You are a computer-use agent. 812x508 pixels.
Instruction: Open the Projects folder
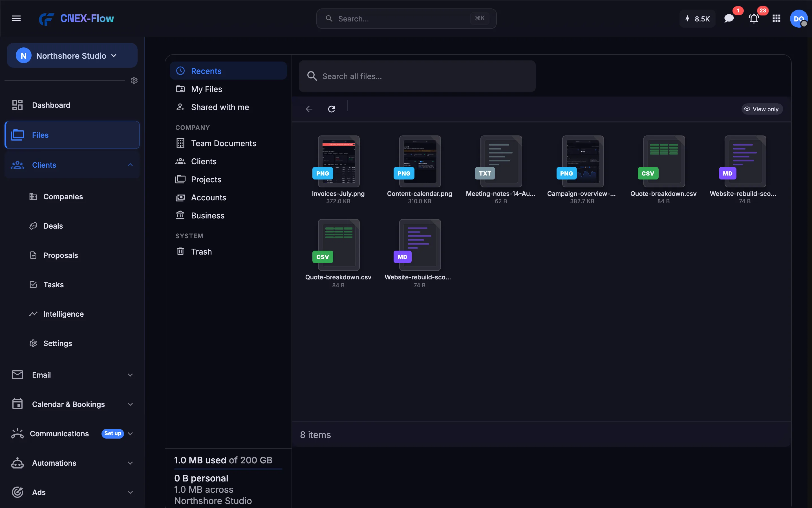(228, 179)
